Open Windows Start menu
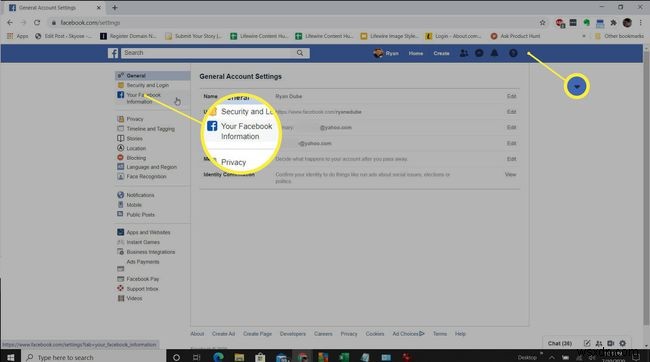This screenshot has width=650, height=362. [10, 357]
